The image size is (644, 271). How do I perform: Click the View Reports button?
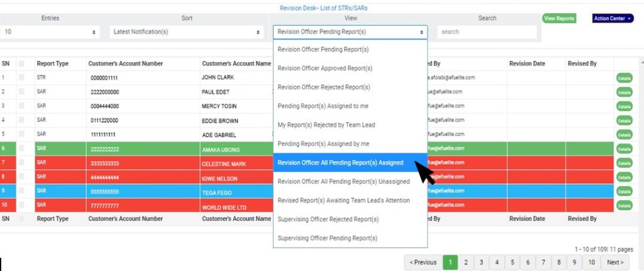(x=558, y=19)
